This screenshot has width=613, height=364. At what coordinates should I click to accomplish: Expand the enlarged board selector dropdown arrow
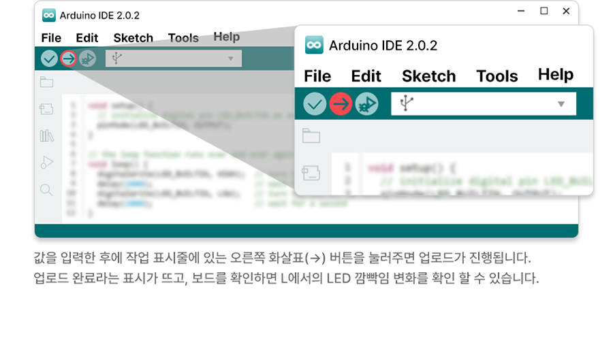click(561, 104)
